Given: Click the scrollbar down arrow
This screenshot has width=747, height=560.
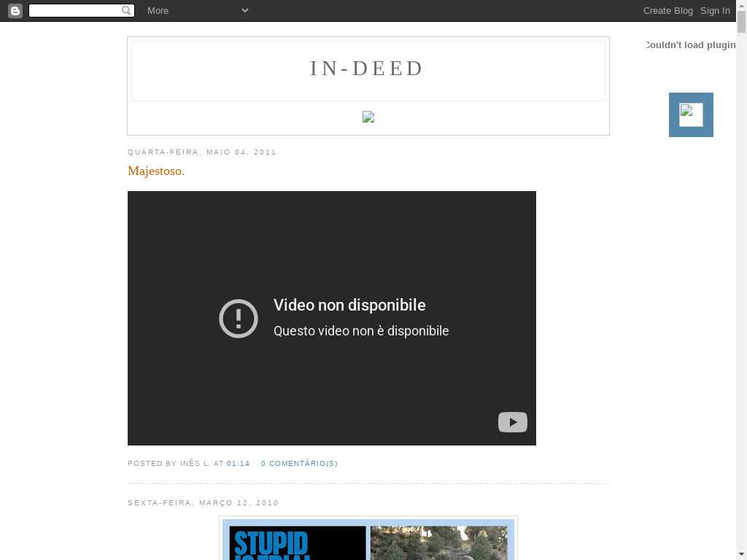Looking at the screenshot, I should tap(741, 554).
